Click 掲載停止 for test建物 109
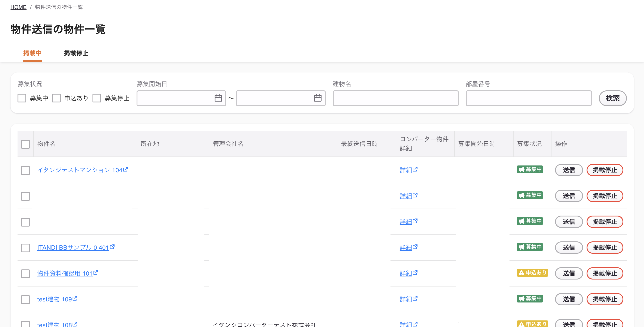This screenshot has width=644, height=327. (x=605, y=299)
